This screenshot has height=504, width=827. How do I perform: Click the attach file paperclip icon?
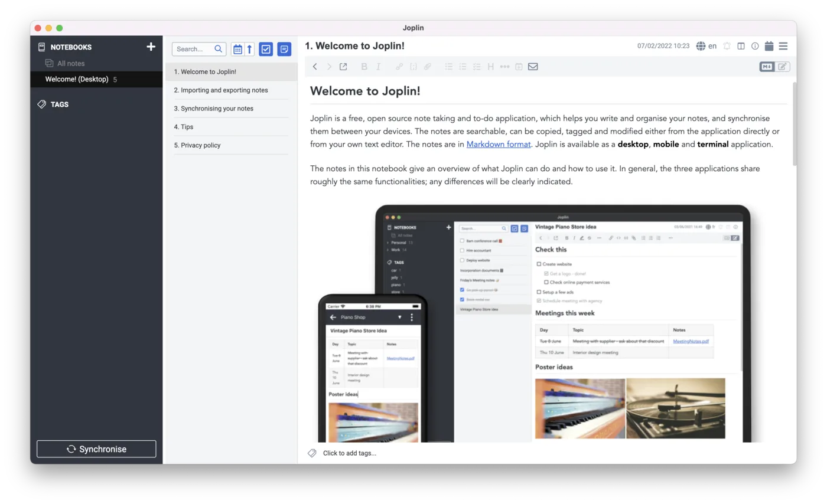(428, 67)
